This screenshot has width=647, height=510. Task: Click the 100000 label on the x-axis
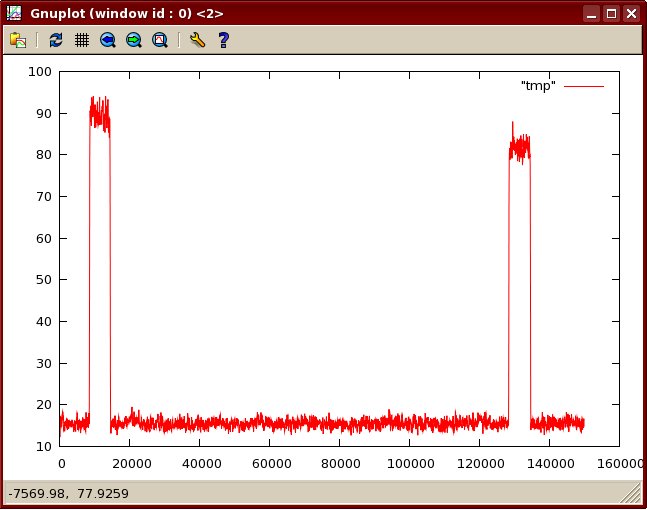point(410,464)
